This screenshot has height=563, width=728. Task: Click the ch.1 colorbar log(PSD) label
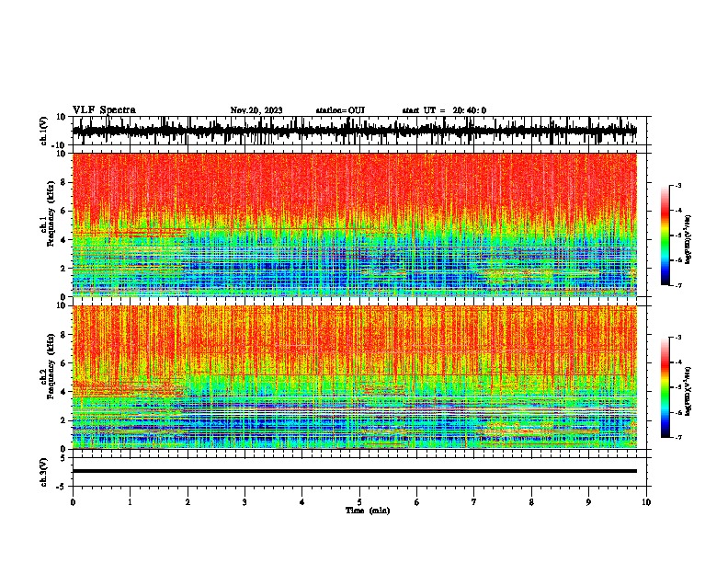[688, 239]
